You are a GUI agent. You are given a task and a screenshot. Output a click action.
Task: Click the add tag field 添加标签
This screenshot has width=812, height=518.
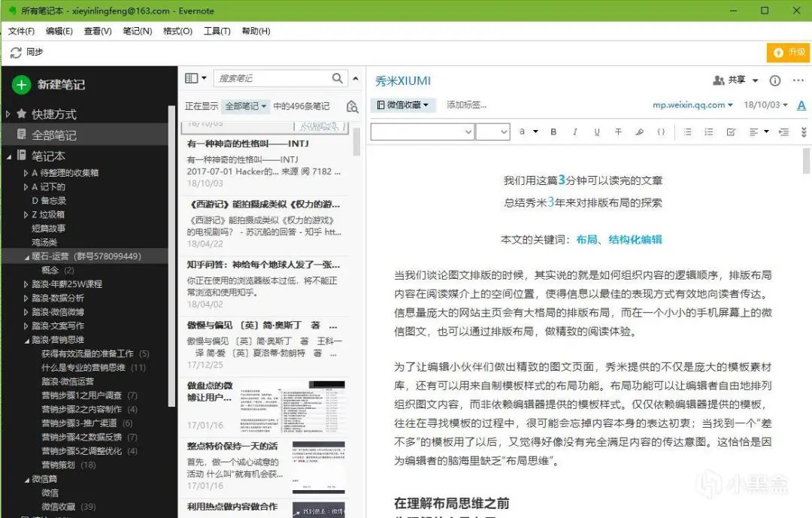tap(467, 105)
